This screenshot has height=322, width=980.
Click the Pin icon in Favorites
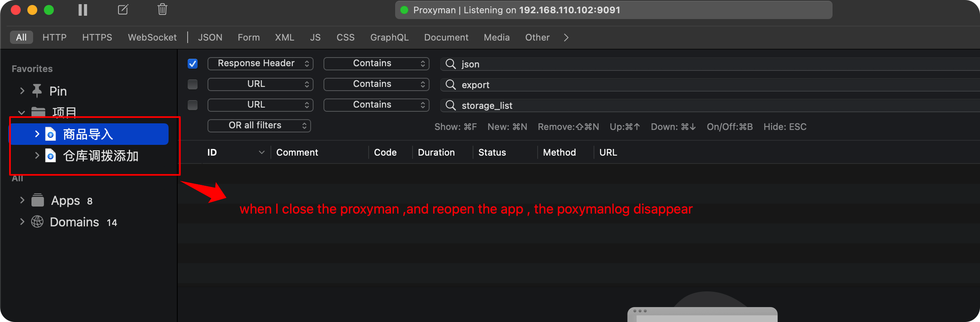pos(37,91)
